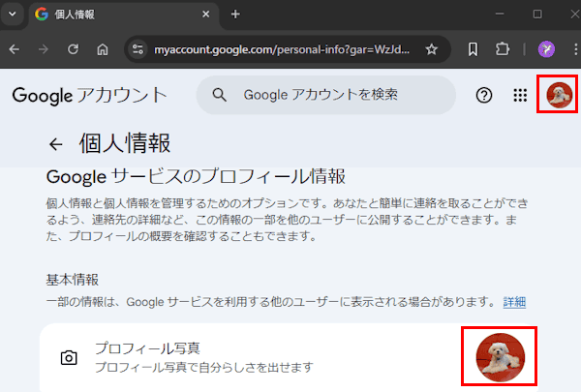581x392 pixels.
Task: Open a new browser tab
Action: click(235, 15)
